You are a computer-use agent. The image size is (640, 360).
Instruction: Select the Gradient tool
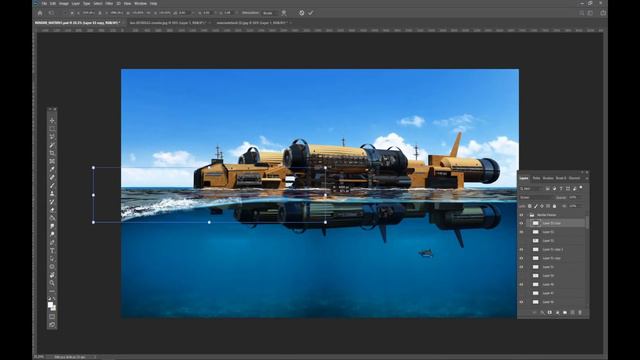click(x=52, y=218)
